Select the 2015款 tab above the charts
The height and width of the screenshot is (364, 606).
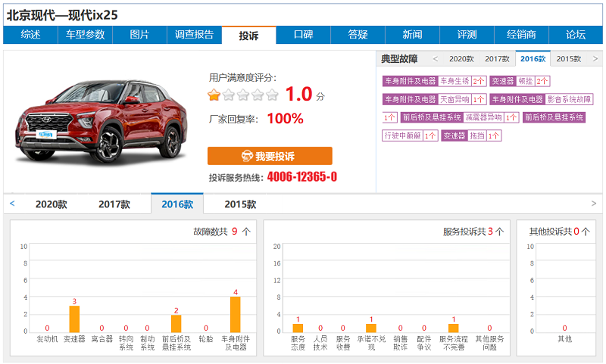click(240, 204)
